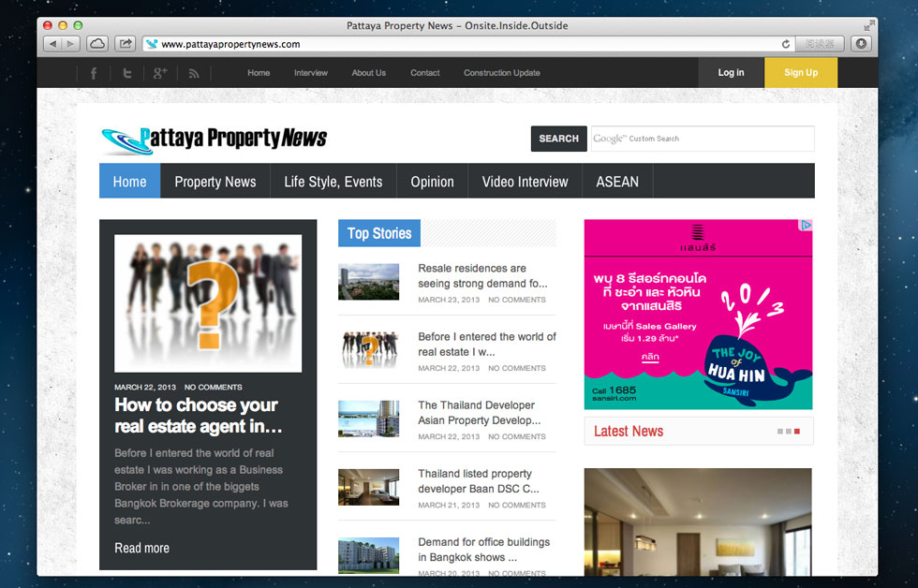Screen dimensions: 918x588
Task: Select the blue Home tab in the main menu
Action: tap(129, 182)
